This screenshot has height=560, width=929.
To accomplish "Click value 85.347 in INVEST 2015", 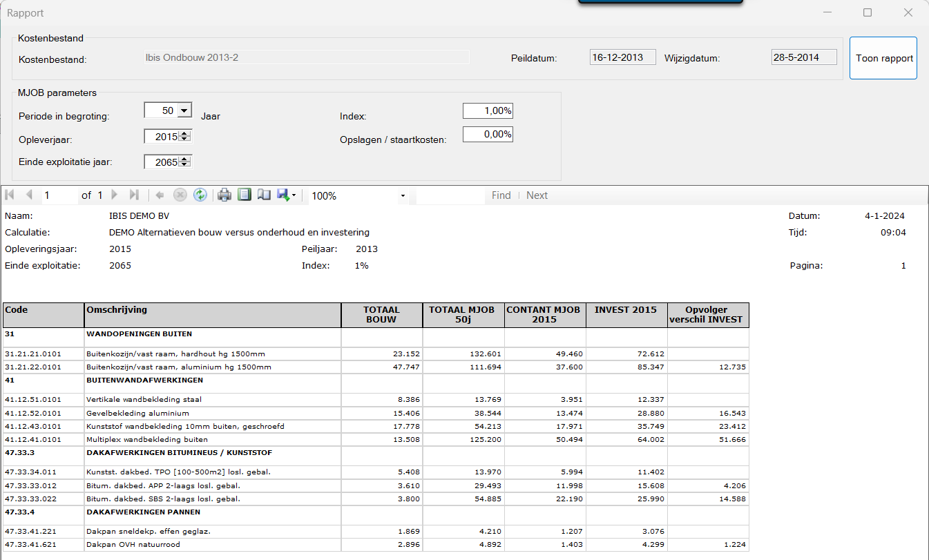I will (x=651, y=367).
